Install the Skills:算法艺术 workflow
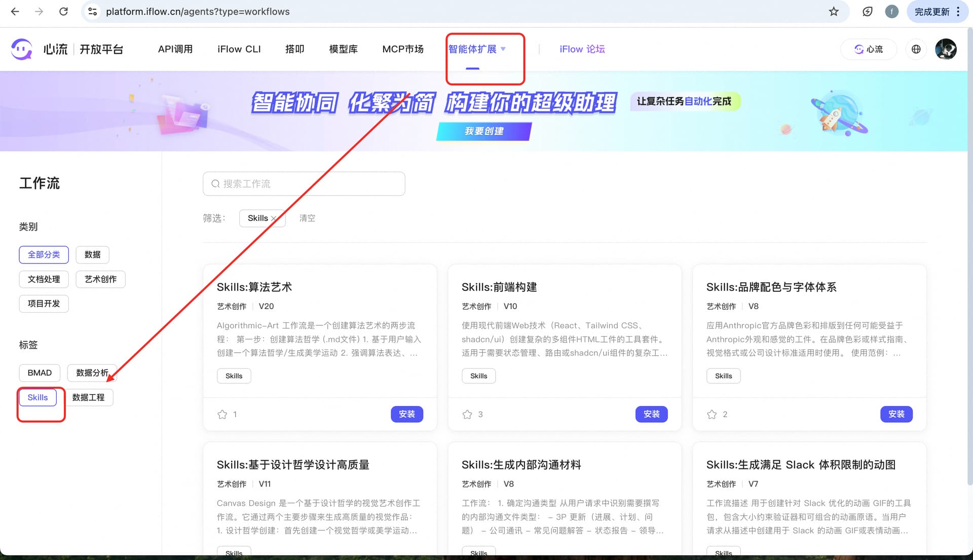This screenshot has height=560, width=973. click(406, 414)
